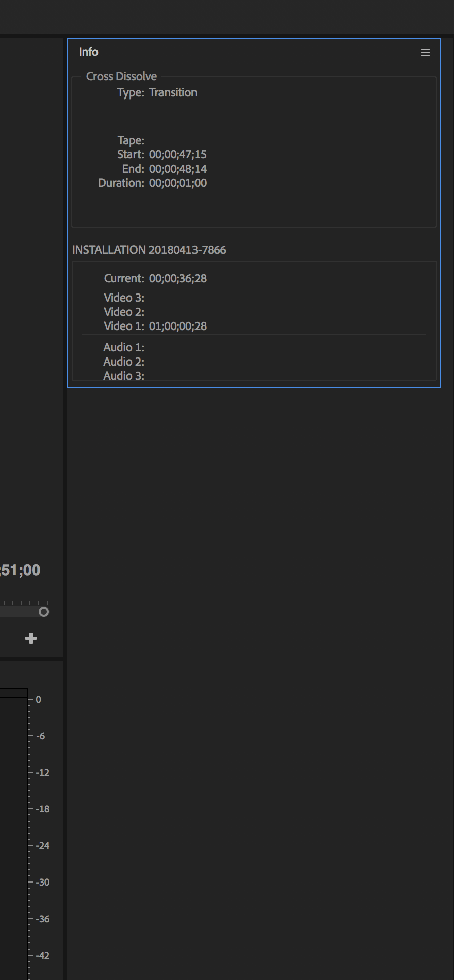Screen dimensions: 454x980
Task: Click the -24 dB audio meter label
Action: click(x=42, y=845)
